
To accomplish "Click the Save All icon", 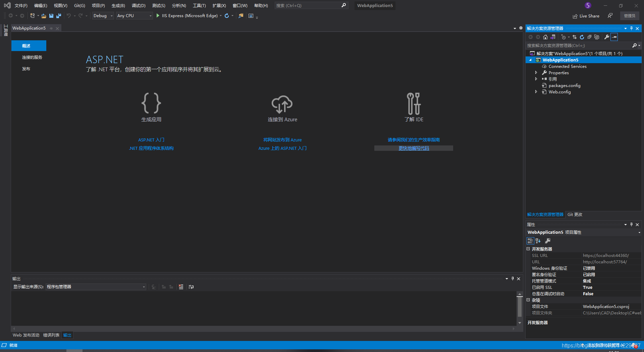I will [59, 16].
